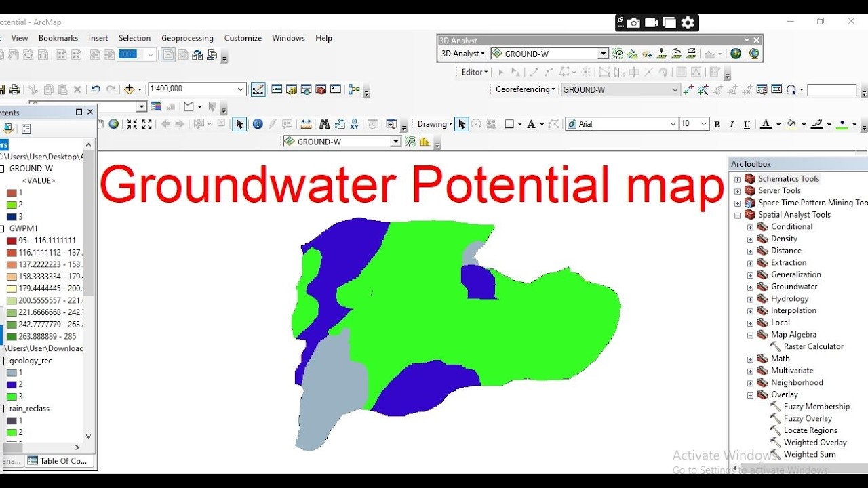
Task: Switch to Table Of Contents tab
Action: click(x=58, y=461)
